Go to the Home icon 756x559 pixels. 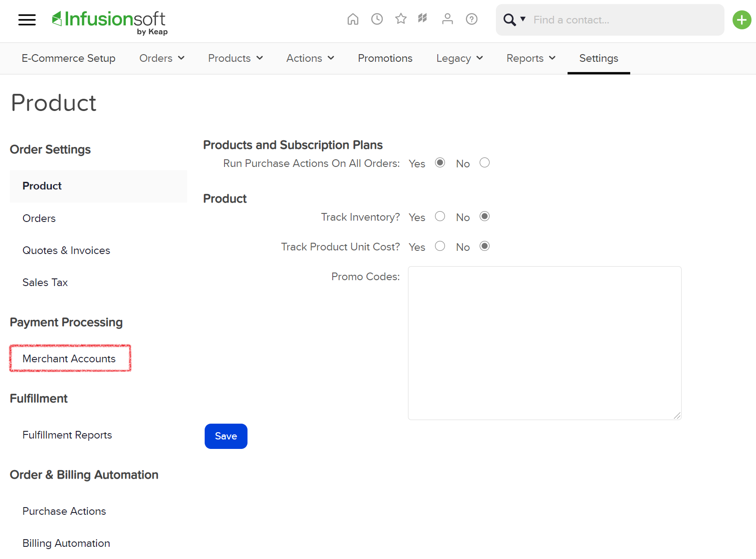click(353, 19)
